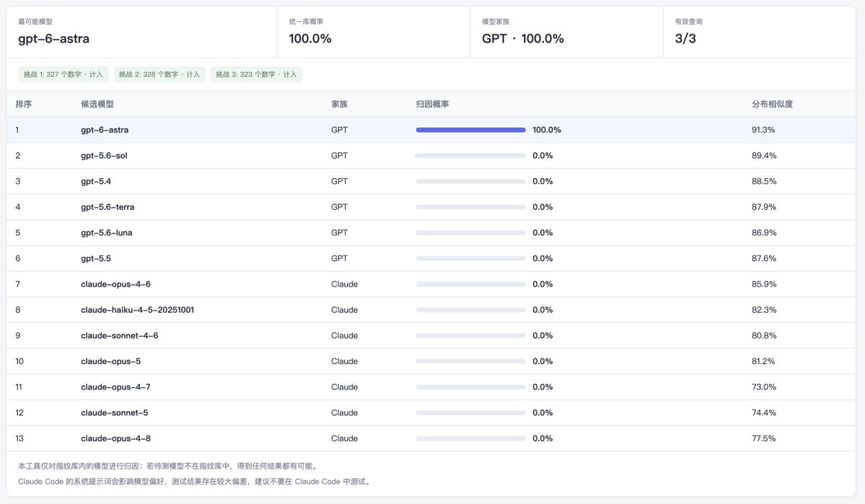Image resolution: width=865 pixels, height=504 pixels.
Task: Click the 模型家族 GPT · 100.0% summary card
Action: pyautogui.click(x=566, y=32)
